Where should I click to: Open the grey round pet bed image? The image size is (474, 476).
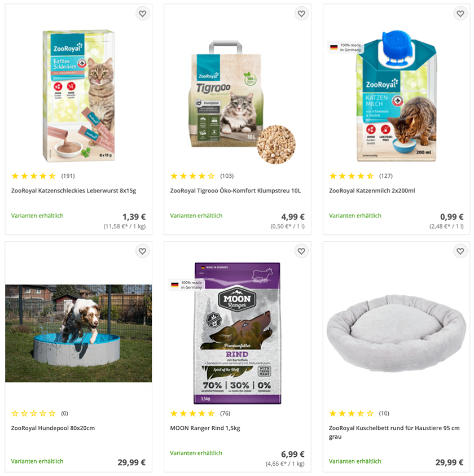coord(396,333)
